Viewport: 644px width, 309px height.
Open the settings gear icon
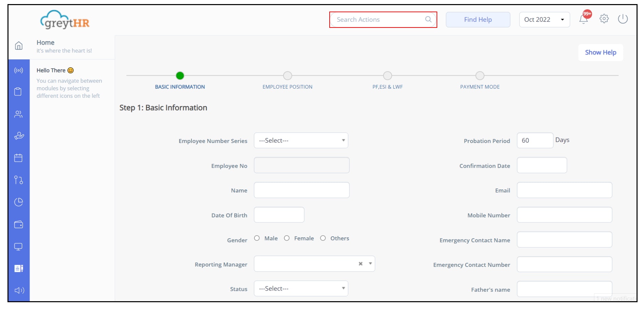pos(604,19)
